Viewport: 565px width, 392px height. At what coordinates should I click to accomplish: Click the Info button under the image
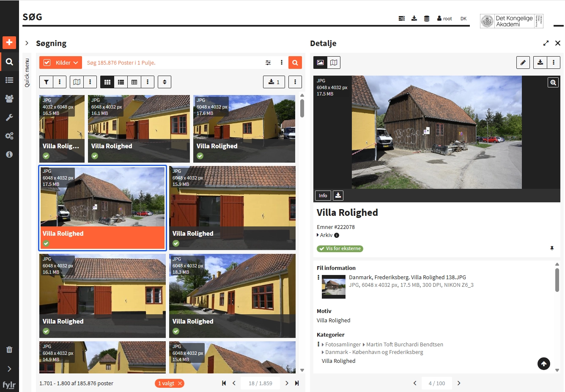[x=323, y=196]
